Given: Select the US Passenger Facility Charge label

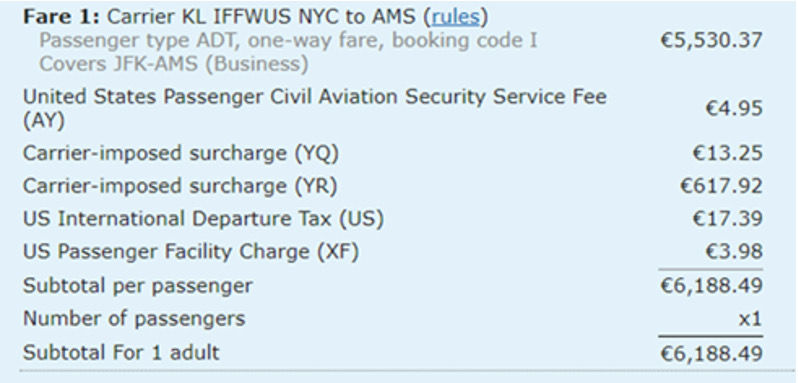Looking at the screenshot, I should pos(191,252).
